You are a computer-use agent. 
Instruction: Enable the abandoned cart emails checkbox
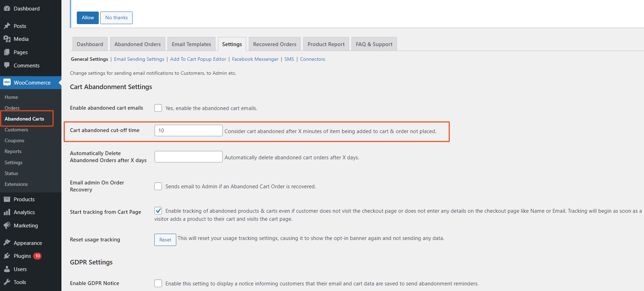(158, 108)
